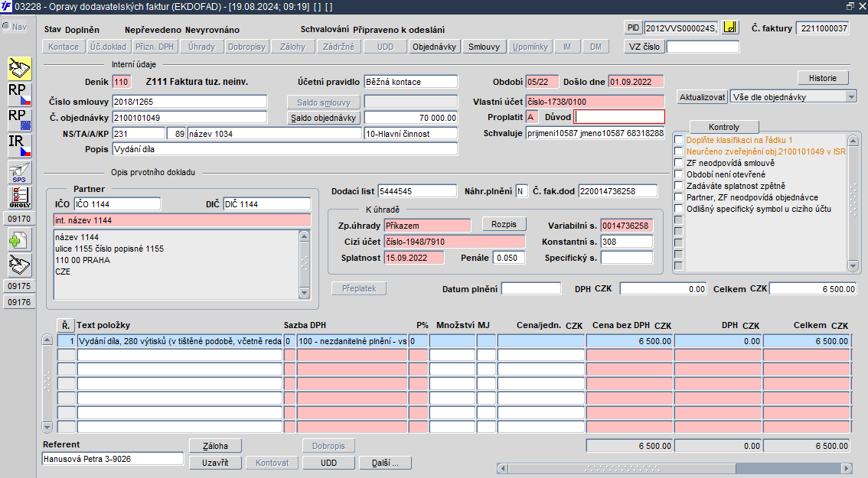
Task: Click the Číslo smlouvy field 2018/1265
Action: pyautogui.click(x=189, y=102)
